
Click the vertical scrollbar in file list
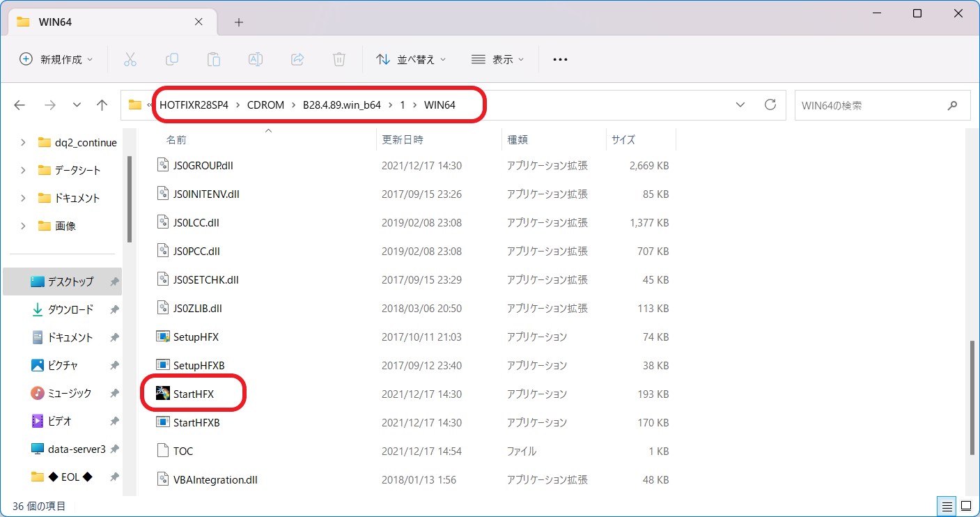tap(972, 397)
